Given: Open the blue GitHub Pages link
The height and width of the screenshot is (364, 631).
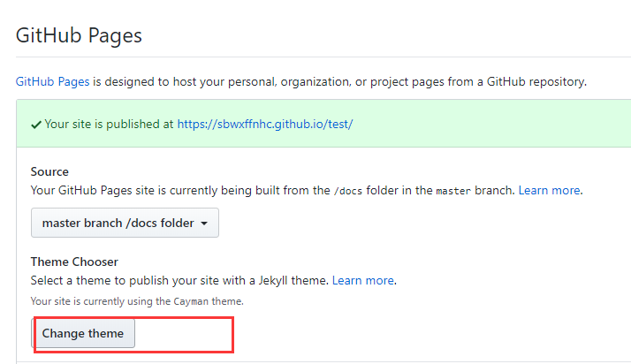Looking at the screenshot, I should tap(53, 81).
